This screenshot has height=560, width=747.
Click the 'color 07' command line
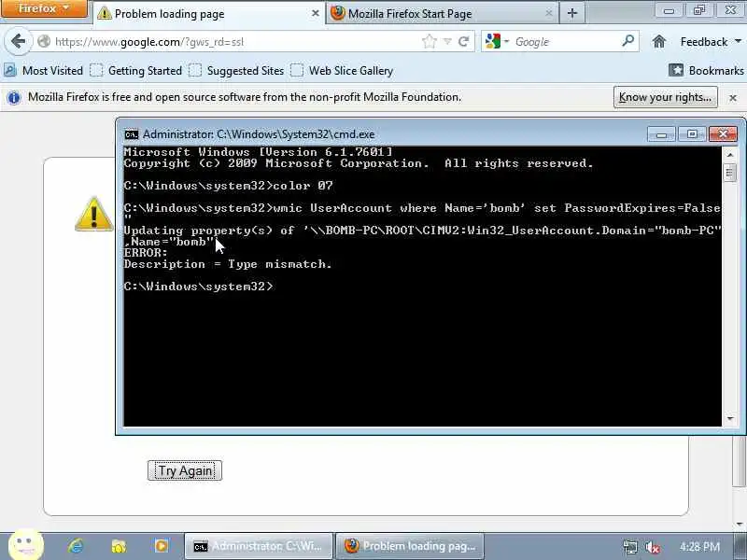tap(228, 186)
